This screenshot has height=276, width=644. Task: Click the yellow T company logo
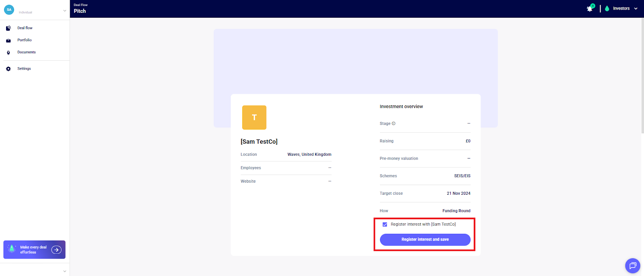click(254, 117)
